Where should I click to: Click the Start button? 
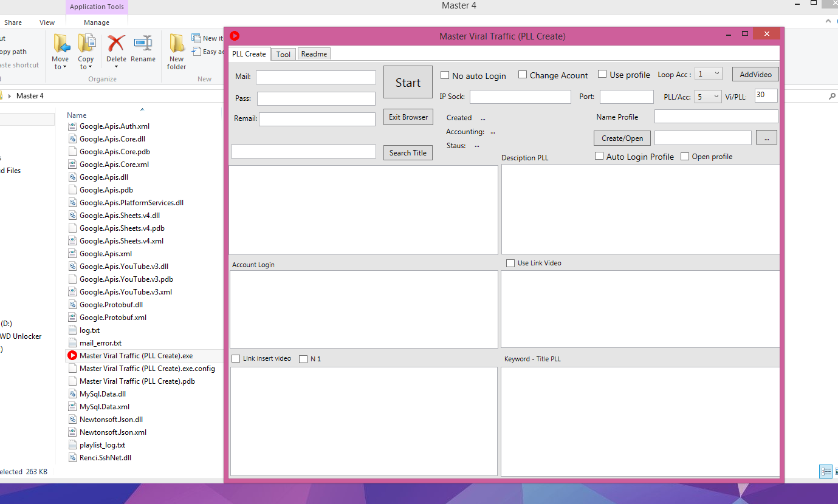[x=408, y=82]
